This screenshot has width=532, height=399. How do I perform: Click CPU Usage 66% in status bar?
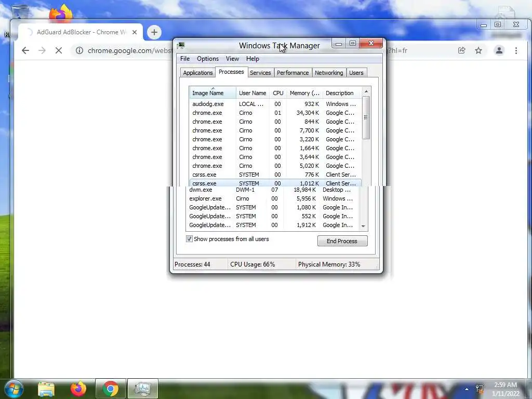(x=252, y=264)
